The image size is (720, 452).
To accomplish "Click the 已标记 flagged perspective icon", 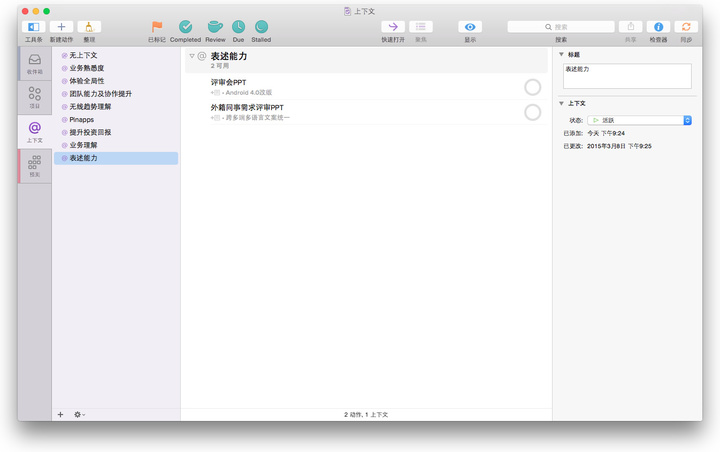I will (157, 27).
